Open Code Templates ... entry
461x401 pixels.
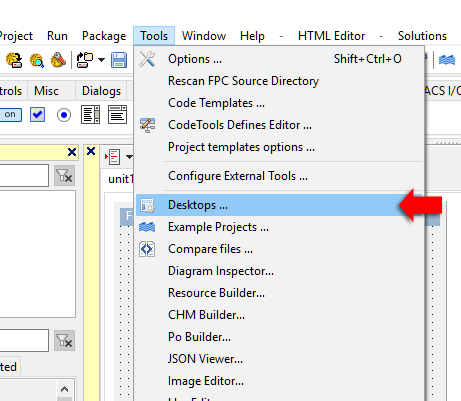[279, 103]
